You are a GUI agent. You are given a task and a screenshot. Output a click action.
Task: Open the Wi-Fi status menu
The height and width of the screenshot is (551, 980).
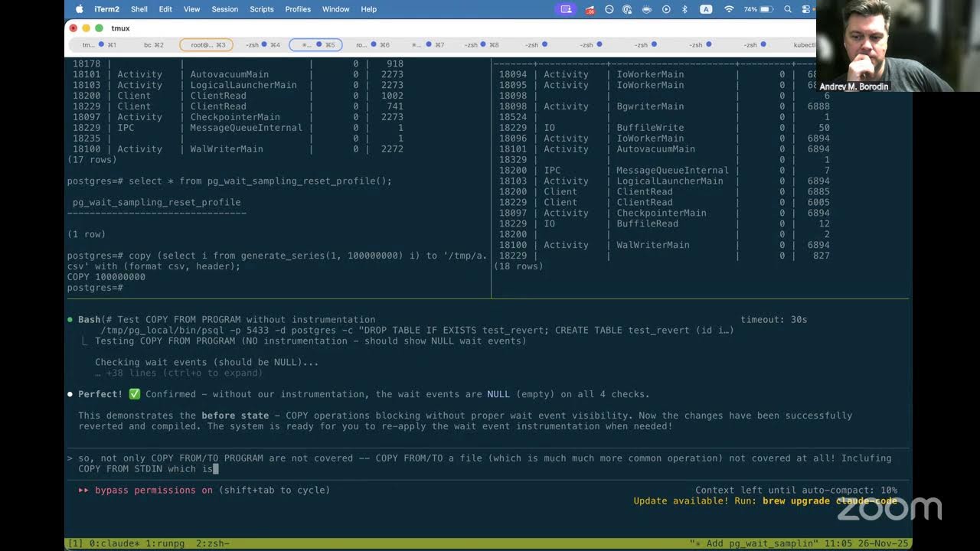(729, 9)
